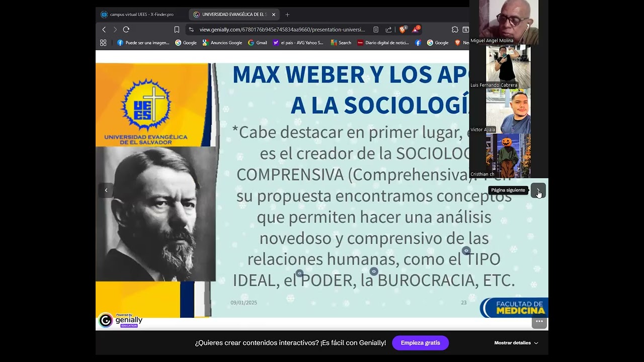Open Facebook icon bookmark after Diario digital

tap(418, 43)
